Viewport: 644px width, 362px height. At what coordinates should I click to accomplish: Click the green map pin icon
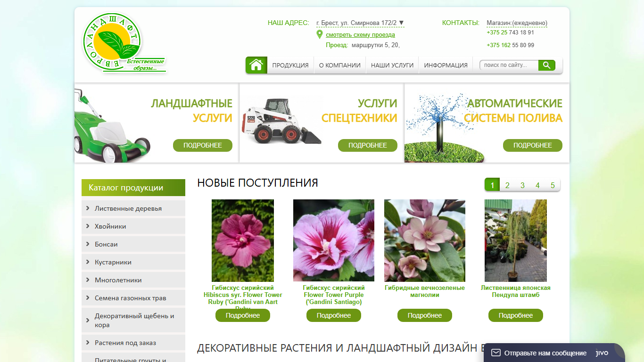click(319, 34)
